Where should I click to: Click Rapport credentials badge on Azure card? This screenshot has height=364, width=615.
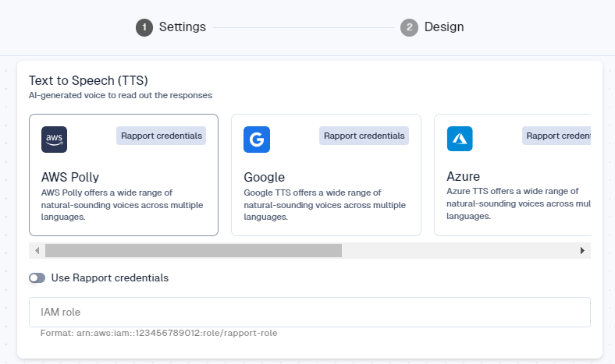point(556,136)
